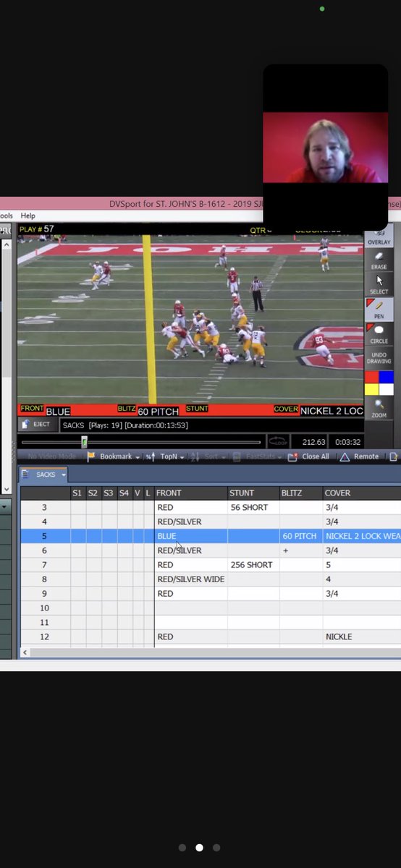This screenshot has height=868, width=401.
Task: Click the left panel scrollbar down arrow
Action: coord(7,490)
